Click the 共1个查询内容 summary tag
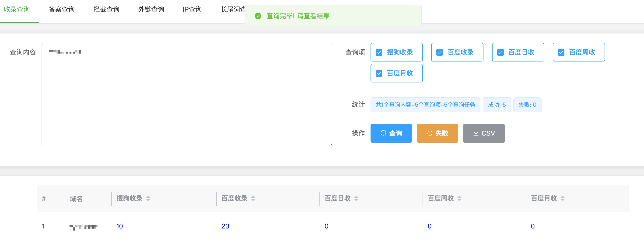Screen dimensions: 644x245 pos(425,105)
